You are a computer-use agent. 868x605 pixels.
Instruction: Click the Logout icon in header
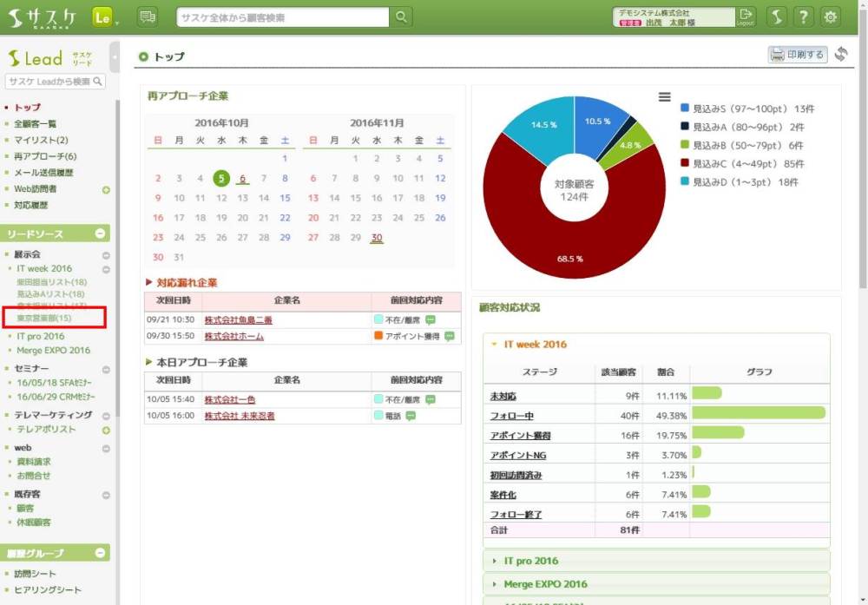(x=746, y=17)
